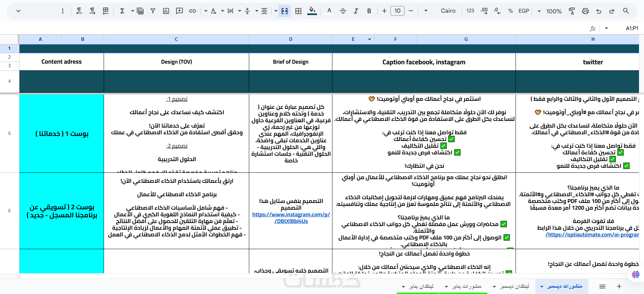Image resolution: width=644 pixels, height=294 pixels.
Task: Insert a comment
Action: (179, 11)
